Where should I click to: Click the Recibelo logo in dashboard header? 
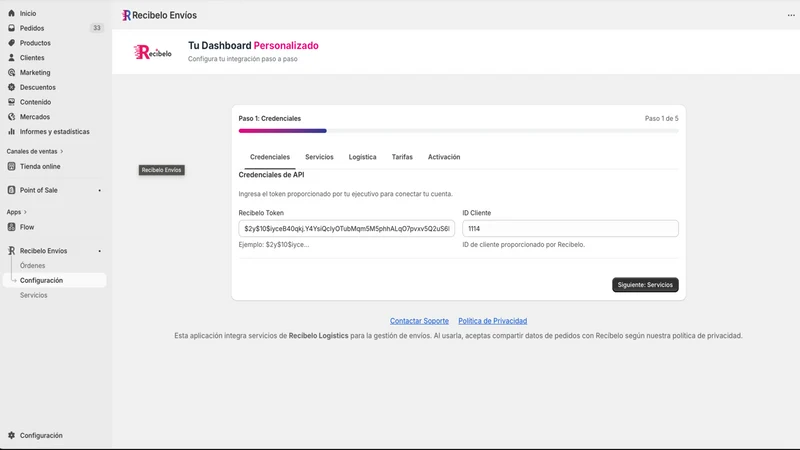tap(153, 52)
